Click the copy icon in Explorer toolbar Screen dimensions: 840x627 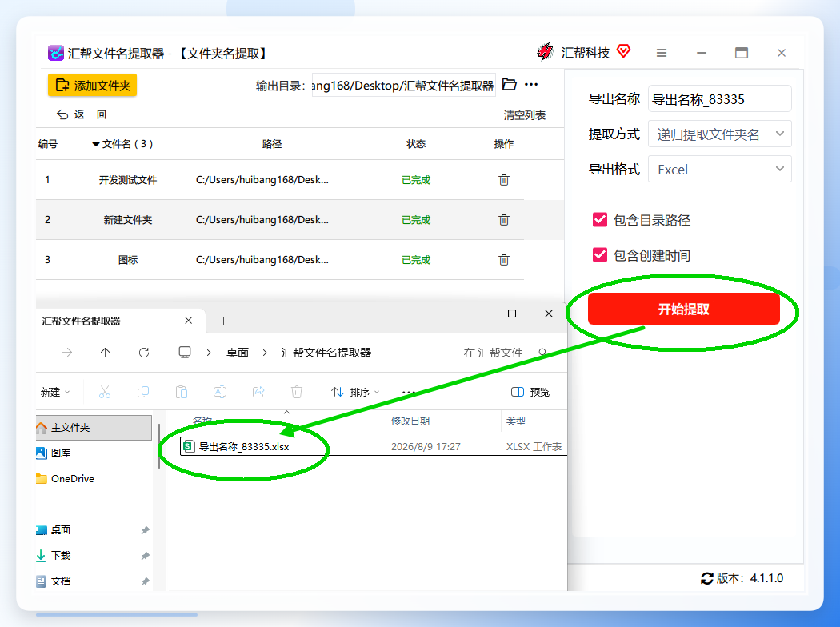[x=143, y=392]
